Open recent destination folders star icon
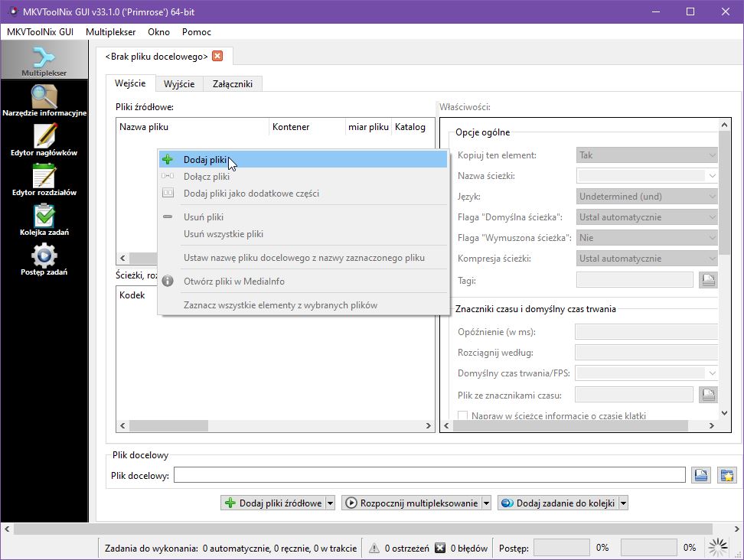The image size is (744, 560). tap(727, 474)
